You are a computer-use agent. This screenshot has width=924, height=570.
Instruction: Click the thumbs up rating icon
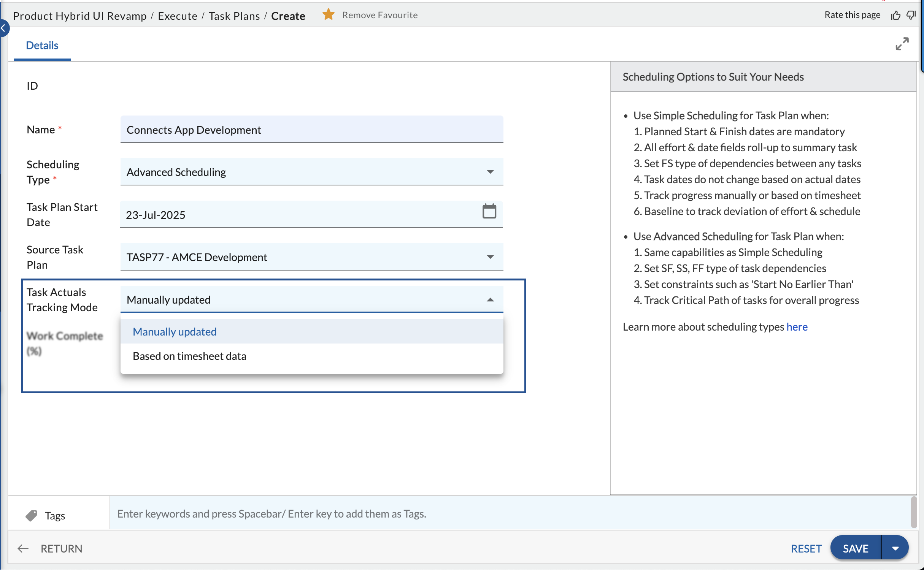(896, 15)
